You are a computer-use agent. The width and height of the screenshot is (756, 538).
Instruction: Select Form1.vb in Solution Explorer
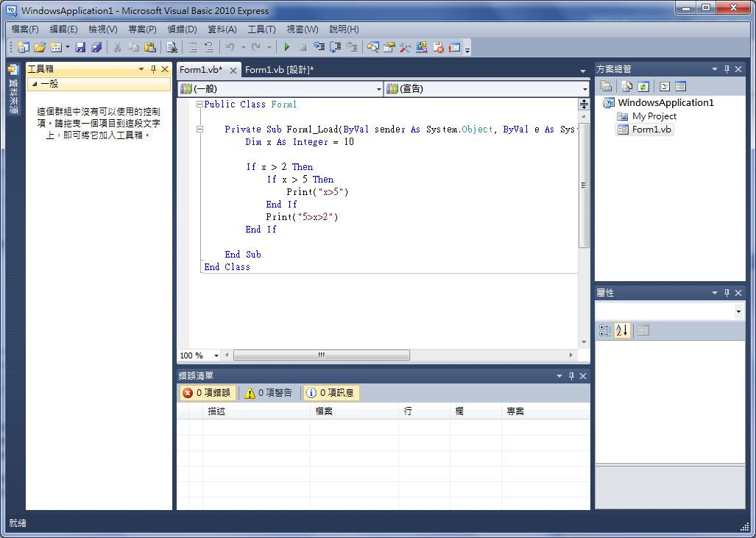click(645, 130)
